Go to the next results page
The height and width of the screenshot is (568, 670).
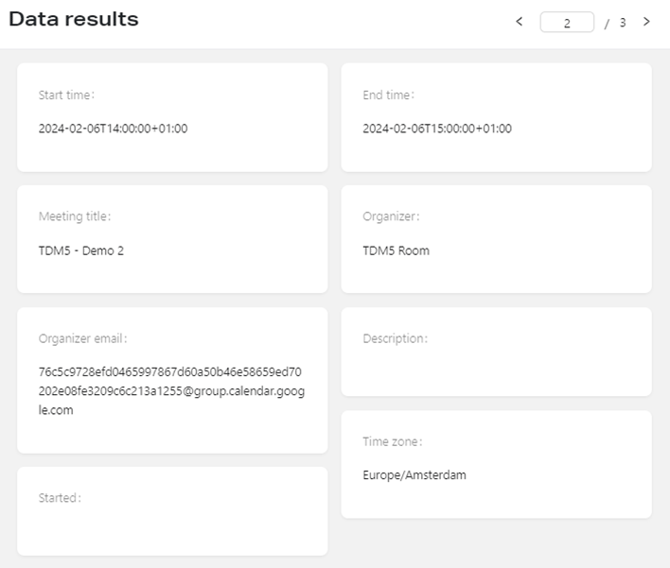(x=646, y=21)
